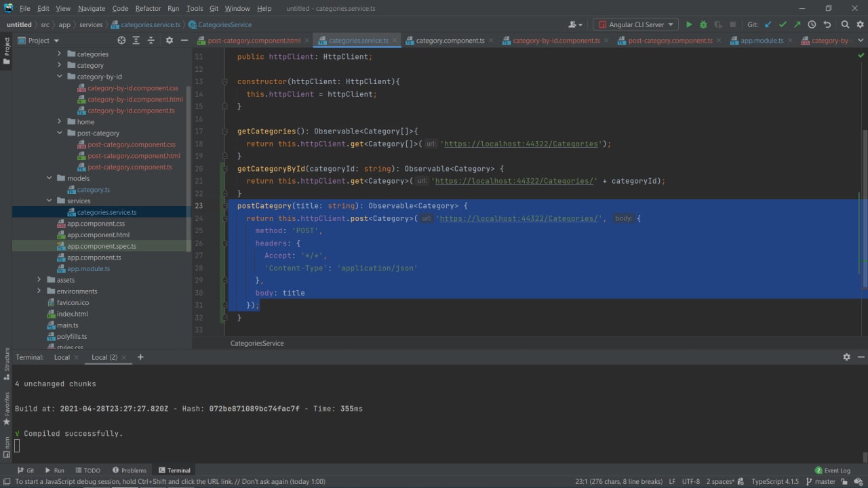This screenshot has height=488, width=868.
Task: Push commits with the Git push arrow
Action: pos(797,24)
